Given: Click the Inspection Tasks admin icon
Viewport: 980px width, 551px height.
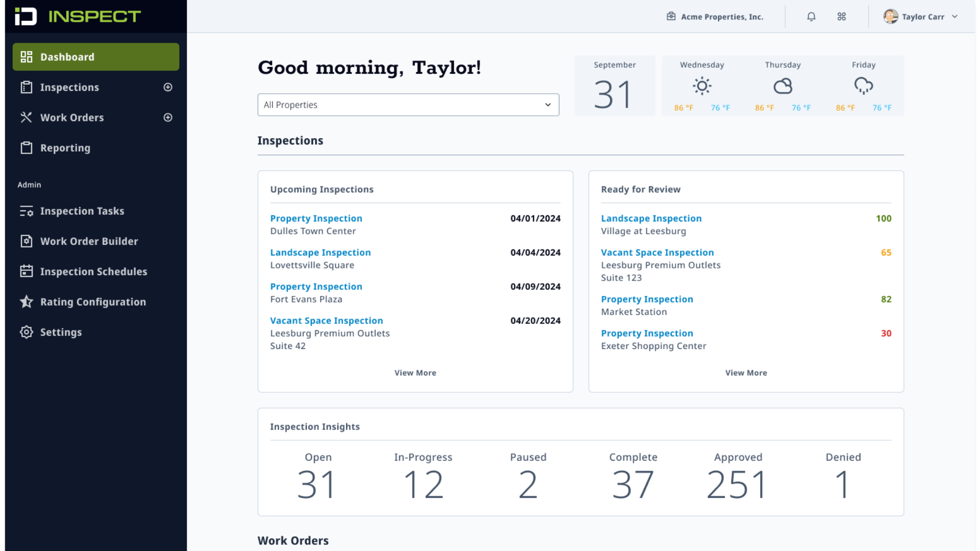Looking at the screenshot, I should coord(25,211).
